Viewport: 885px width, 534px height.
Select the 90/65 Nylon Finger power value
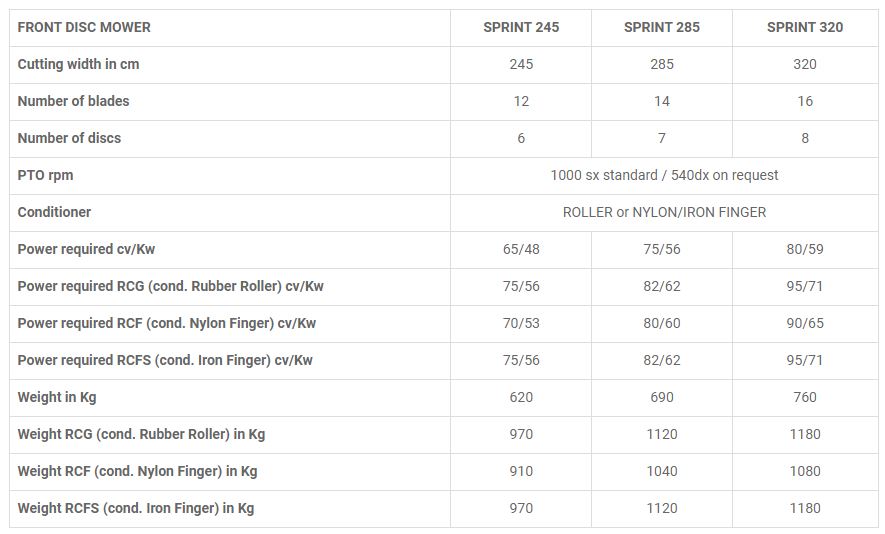pos(804,323)
